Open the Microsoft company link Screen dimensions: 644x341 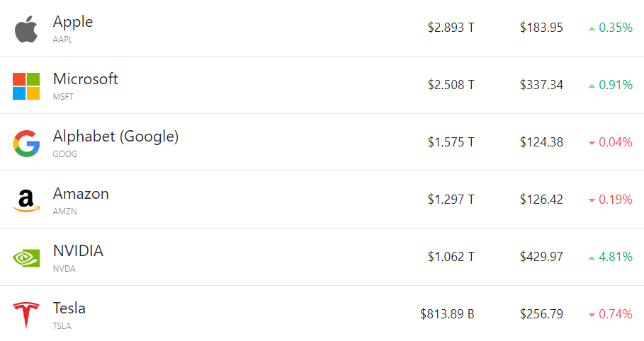86,79
